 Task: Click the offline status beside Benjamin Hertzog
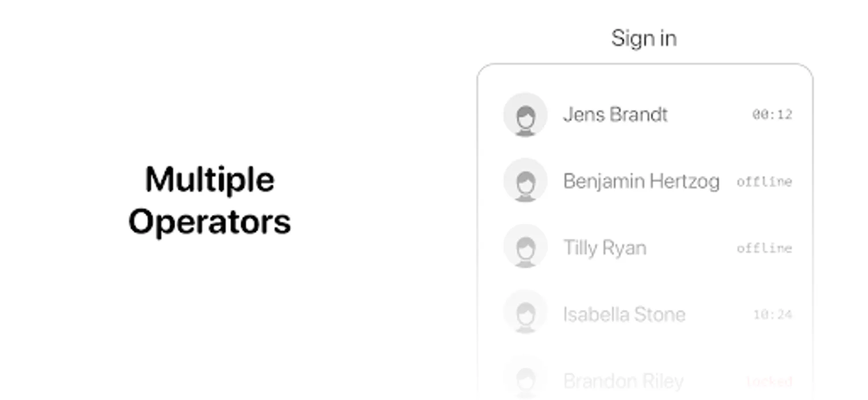(x=764, y=181)
